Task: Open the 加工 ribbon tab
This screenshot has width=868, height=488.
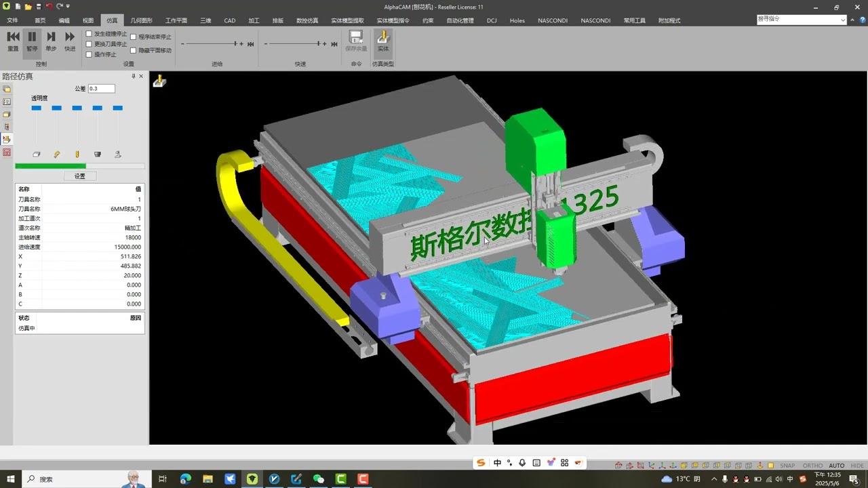Action: point(254,20)
